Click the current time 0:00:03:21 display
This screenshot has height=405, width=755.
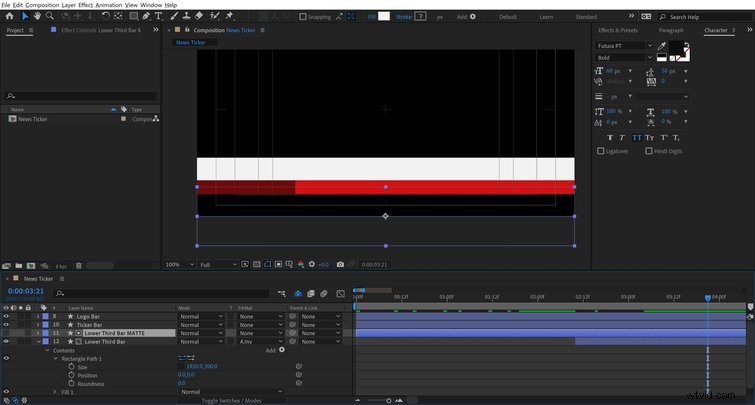coord(26,291)
